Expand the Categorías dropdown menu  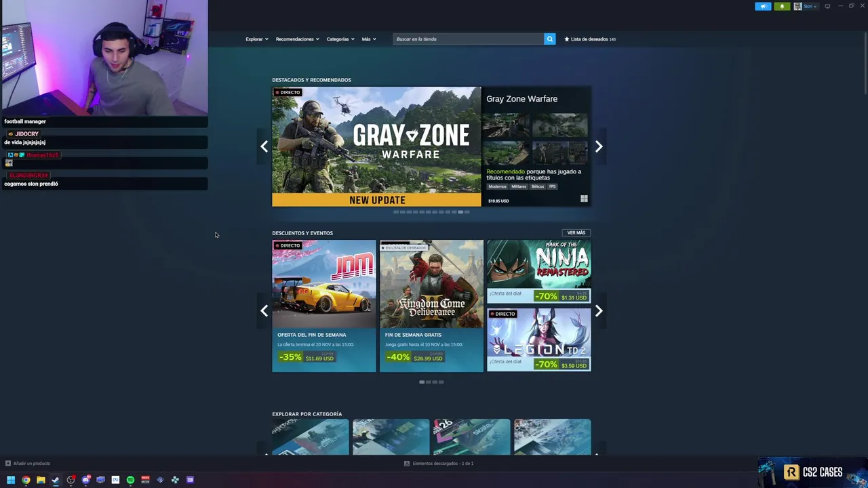click(340, 39)
